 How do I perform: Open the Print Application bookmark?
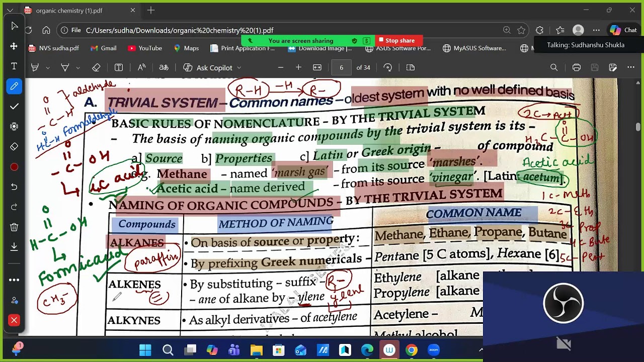(x=243, y=48)
